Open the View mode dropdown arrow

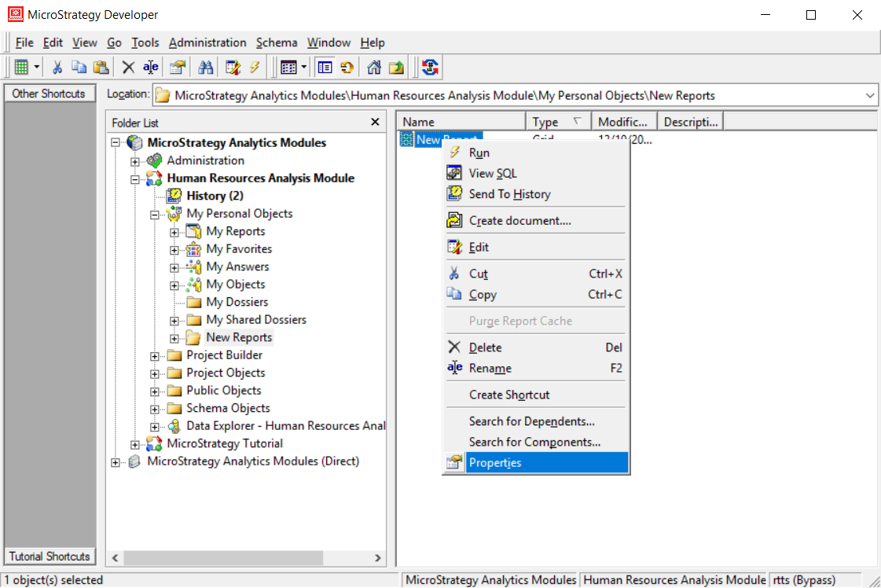click(304, 68)
